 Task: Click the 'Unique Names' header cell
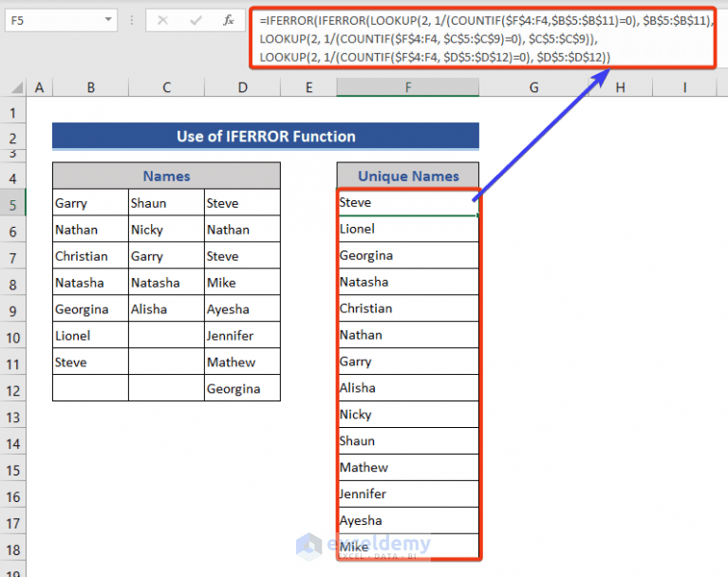click(x=407, y=176)
